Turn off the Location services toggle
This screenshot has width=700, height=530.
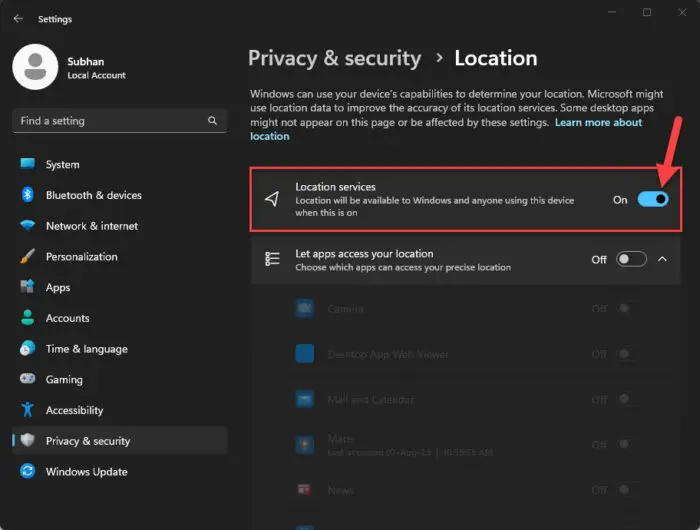(653, 200)
